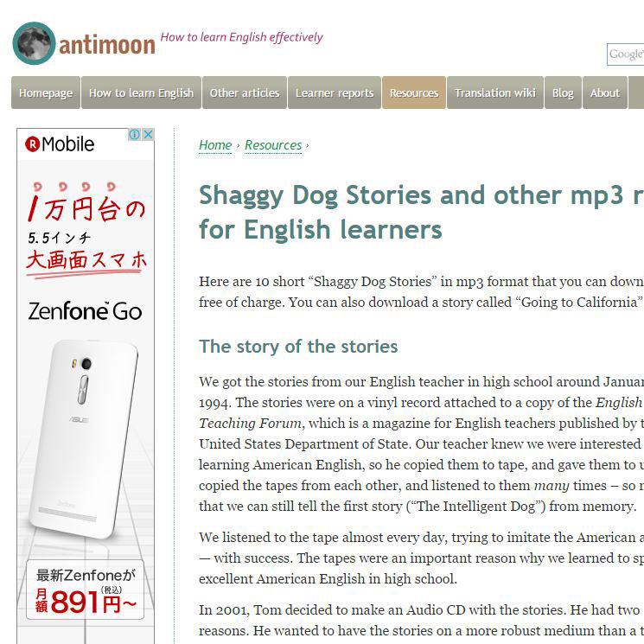Viewport: 644px width, 644px height.
Task: Open the About page
Action: point(605,92)
